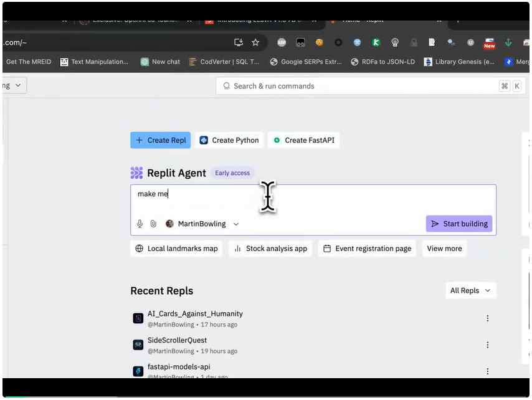The image size is (532, 400).
Task: Click the AI_Cards_Against_Humanity repl icon
Action: (x=138, y=318)
